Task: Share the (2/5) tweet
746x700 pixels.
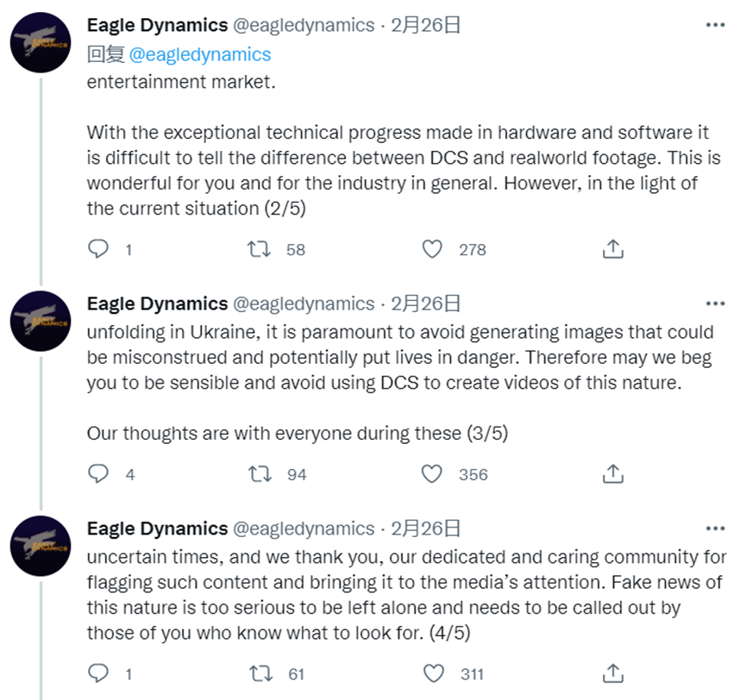Action: click(613, 249)
